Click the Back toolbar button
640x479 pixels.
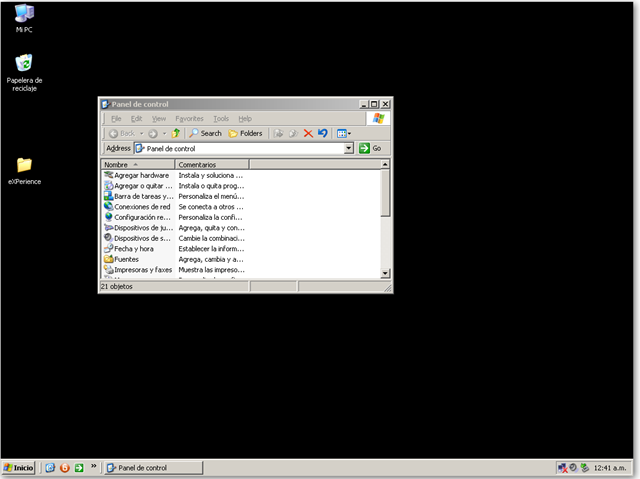pyautogui.click(x=122, y=133)
